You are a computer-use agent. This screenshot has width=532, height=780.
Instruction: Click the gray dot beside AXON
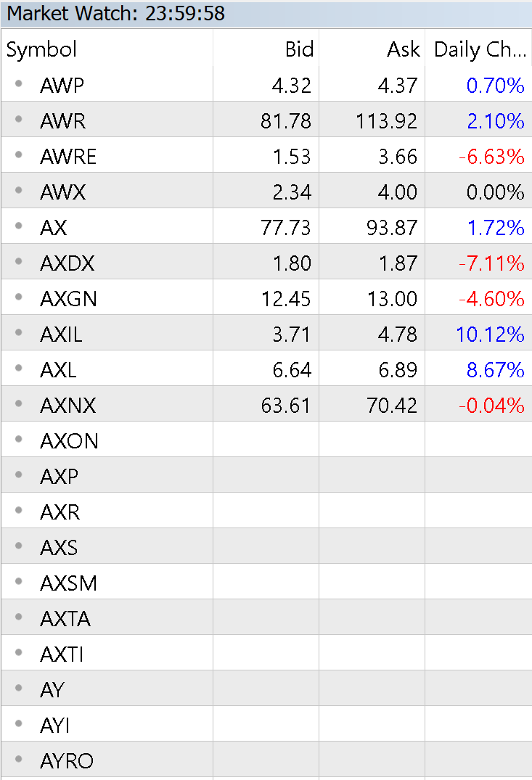pos(19,439)
